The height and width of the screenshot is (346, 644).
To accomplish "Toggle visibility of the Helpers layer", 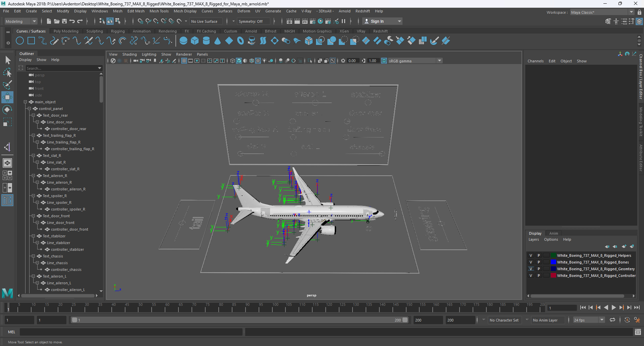I will (531, 255).
